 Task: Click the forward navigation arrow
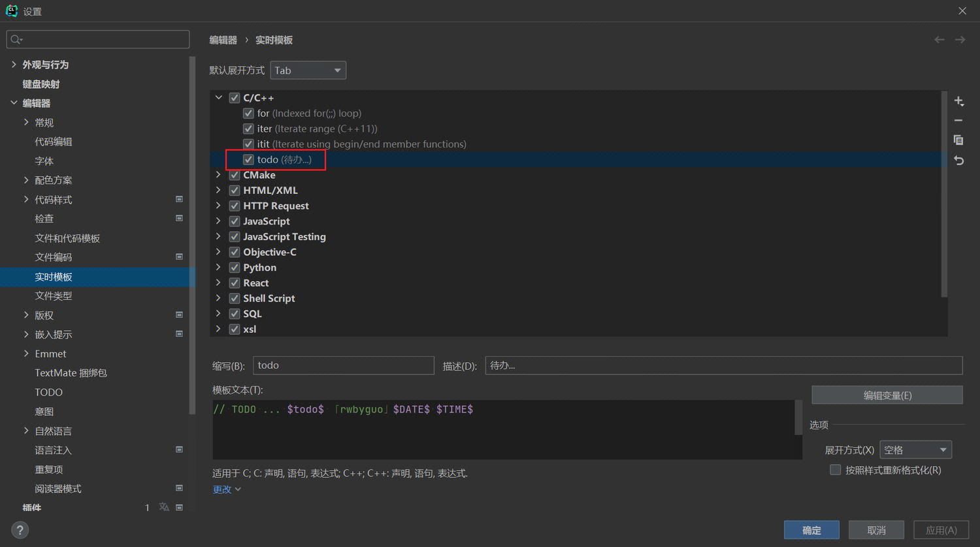[960, 40]
